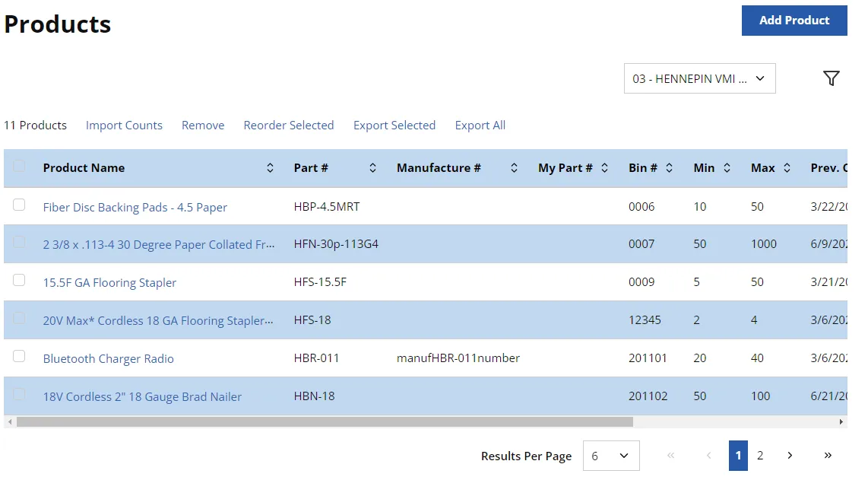Go to previous page arrow
This screenshot has width=868, height=480.
click(708, 456)
